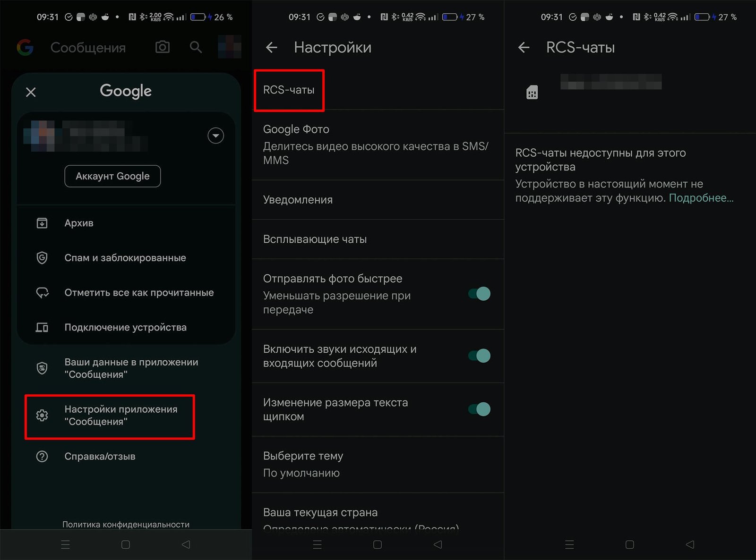Screen dimensions: 756x560
Task: Tap the search magnifier icon
Action: [196, 47]
